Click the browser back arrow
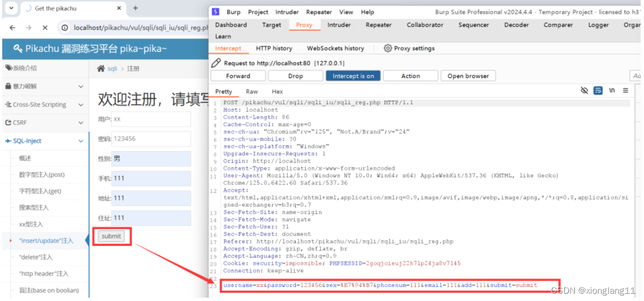The width and height of the screenshot is (644, 301). [12, 27]
